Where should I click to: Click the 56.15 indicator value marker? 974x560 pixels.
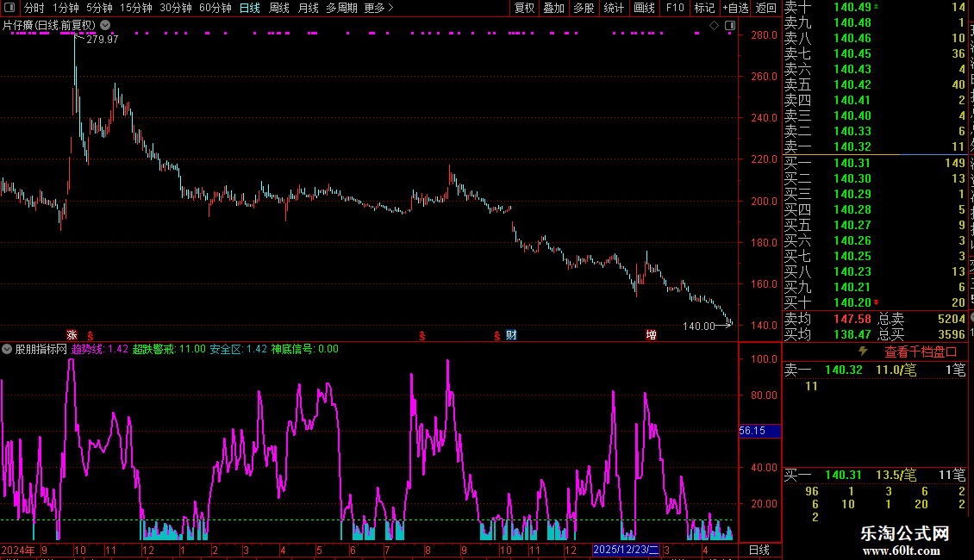(759, 430)
